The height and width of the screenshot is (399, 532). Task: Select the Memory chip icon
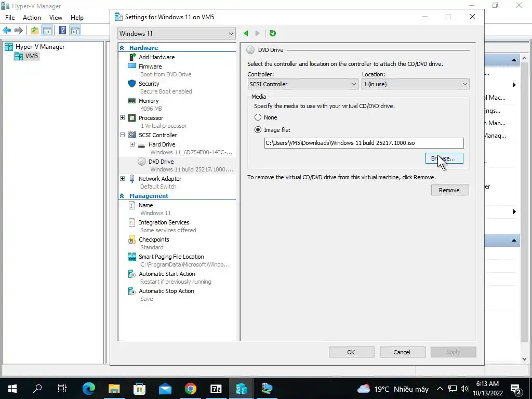[x=131, y=101]
